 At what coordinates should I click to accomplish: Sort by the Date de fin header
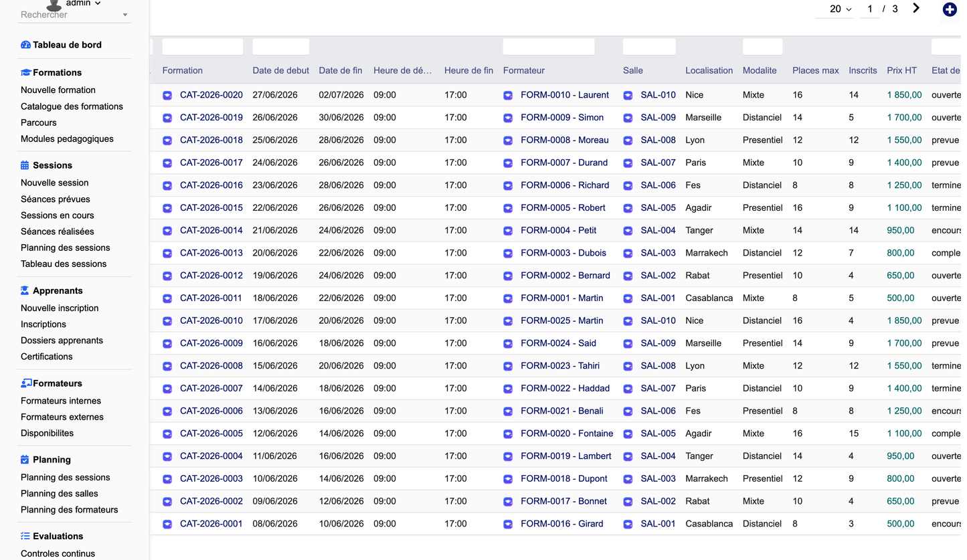[341, 70]
